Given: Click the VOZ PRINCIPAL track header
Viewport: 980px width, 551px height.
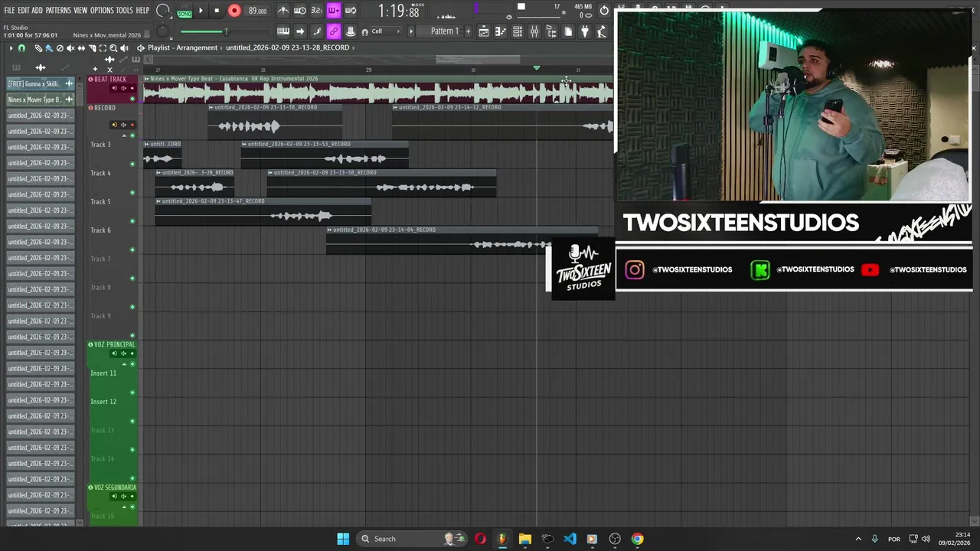Looking at the screenshot, I should click(113, 344).
